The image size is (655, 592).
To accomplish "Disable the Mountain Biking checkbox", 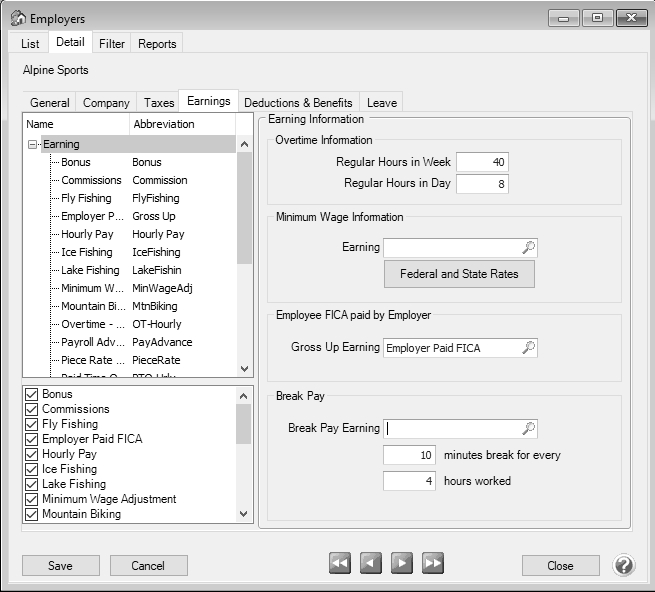I will pyautogui.click(x=31, y=514).
